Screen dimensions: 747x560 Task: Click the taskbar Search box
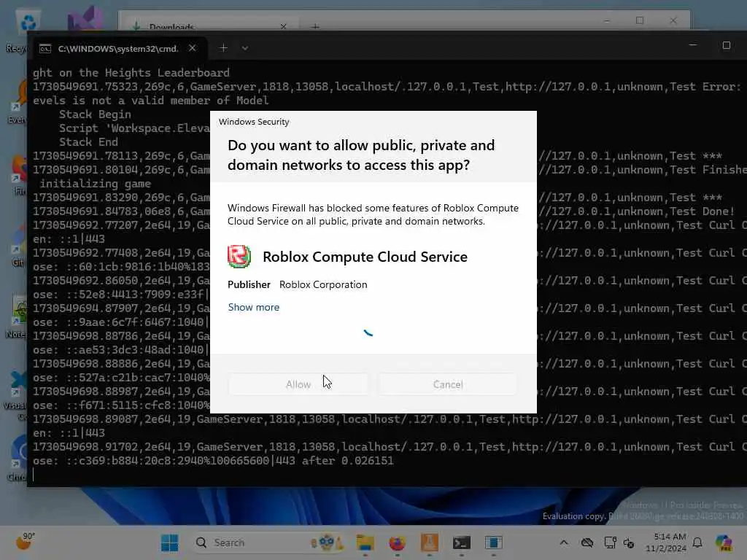[268, 542]
